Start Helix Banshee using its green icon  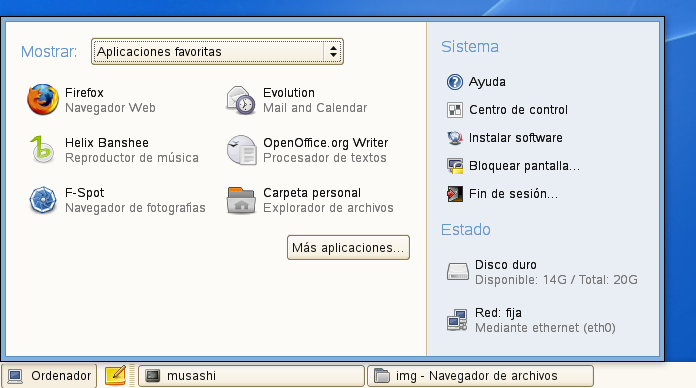pyautogui.click(x=42, y=150)
